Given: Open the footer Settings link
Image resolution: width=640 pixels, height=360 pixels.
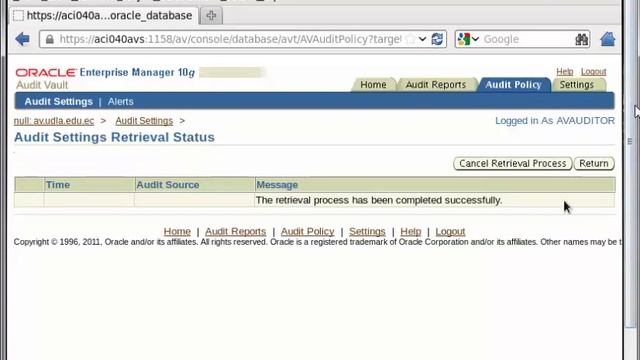Looking at the screenshot, I should point(367,231).
